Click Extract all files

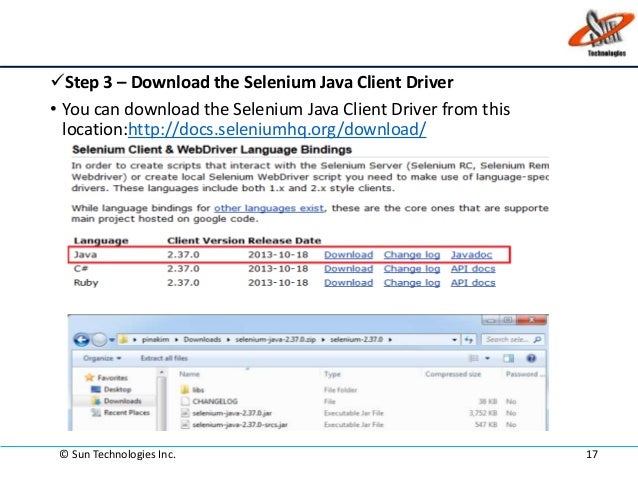tap(164, 359)
